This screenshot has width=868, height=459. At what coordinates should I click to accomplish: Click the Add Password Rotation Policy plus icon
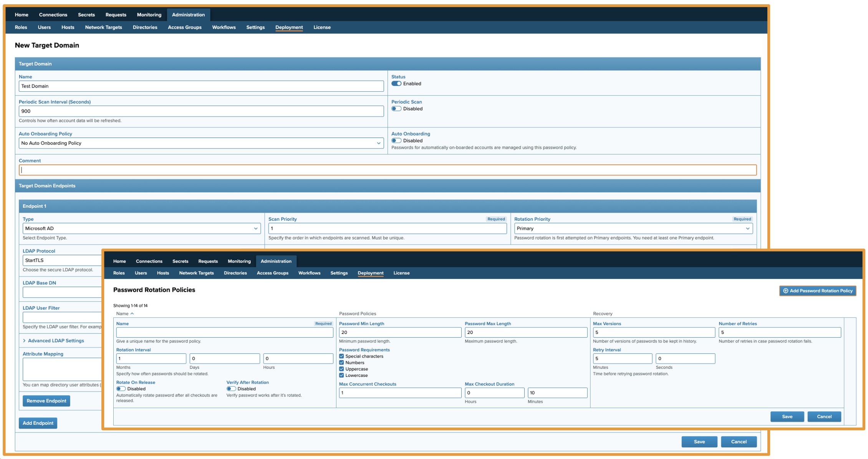[785, 291]
